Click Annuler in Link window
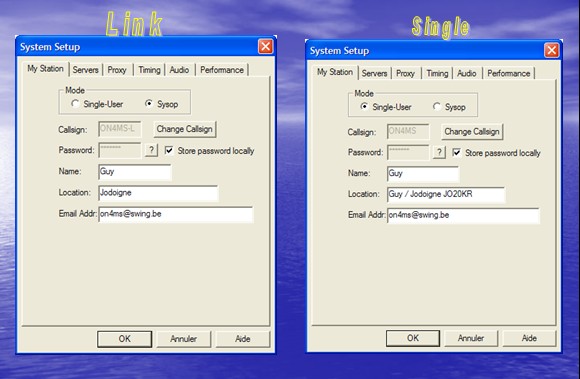This screenshot has width=580, height=379. point(183,339)
